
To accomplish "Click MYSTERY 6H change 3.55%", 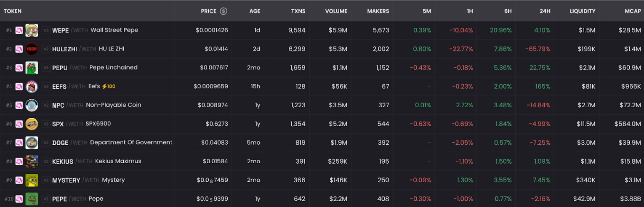I will click(x=503, y=180).
